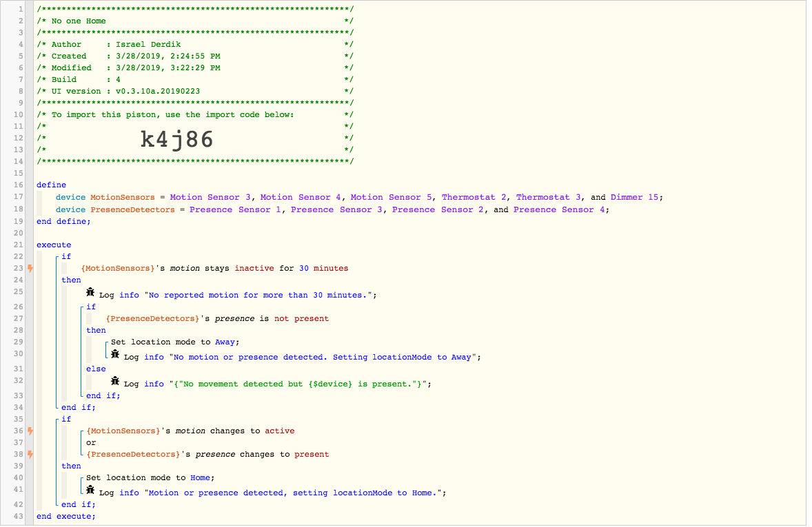
Task: Click the bug icon before 'No reported motion' log
Action: (x=90, y=293)
